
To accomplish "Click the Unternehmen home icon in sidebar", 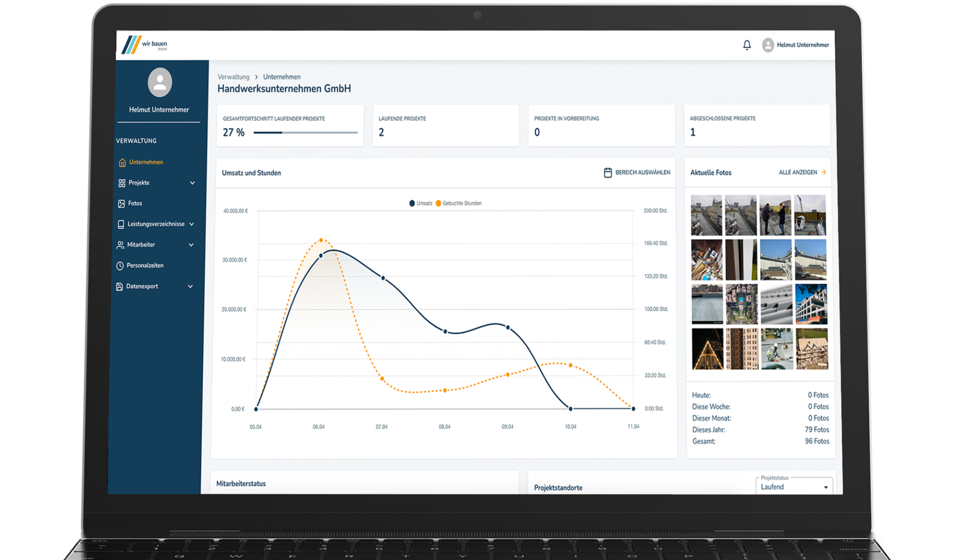I will [122, 162].
